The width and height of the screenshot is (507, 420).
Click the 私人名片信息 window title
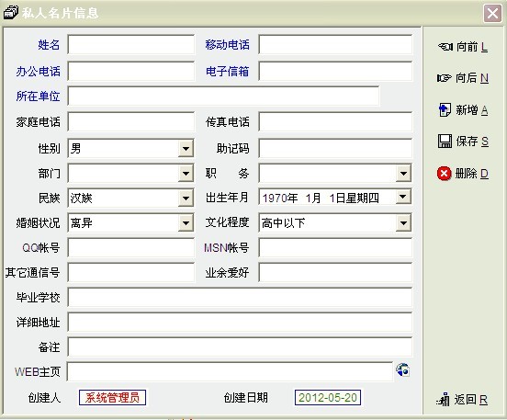pyautogui.click(x=60, y=13)
